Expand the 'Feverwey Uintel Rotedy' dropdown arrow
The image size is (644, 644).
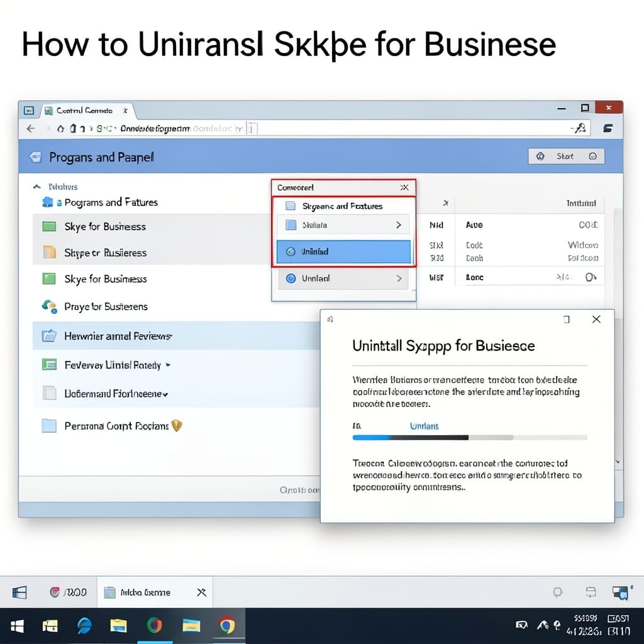click(168, 365)
